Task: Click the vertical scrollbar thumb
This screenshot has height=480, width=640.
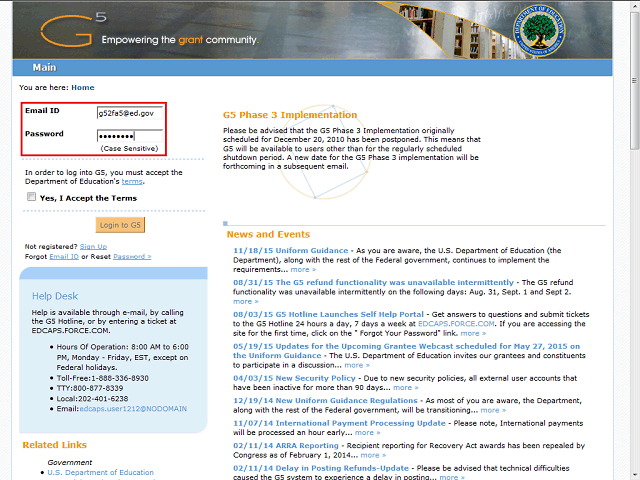Action: click(x=634, y=80)
